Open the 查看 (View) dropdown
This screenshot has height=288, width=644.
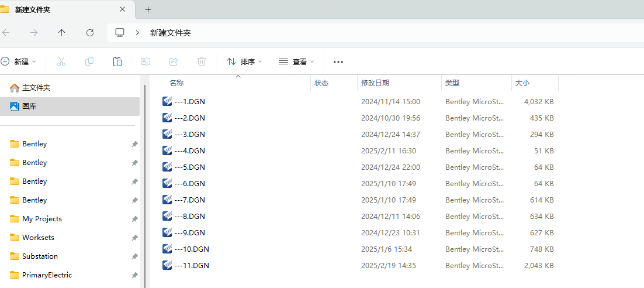coord(296,61)
